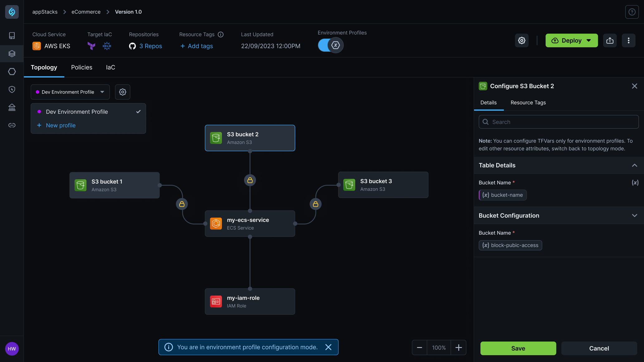Click Cancel to discard configuration
The image size is (644, 362).
[x=599, y=349]
